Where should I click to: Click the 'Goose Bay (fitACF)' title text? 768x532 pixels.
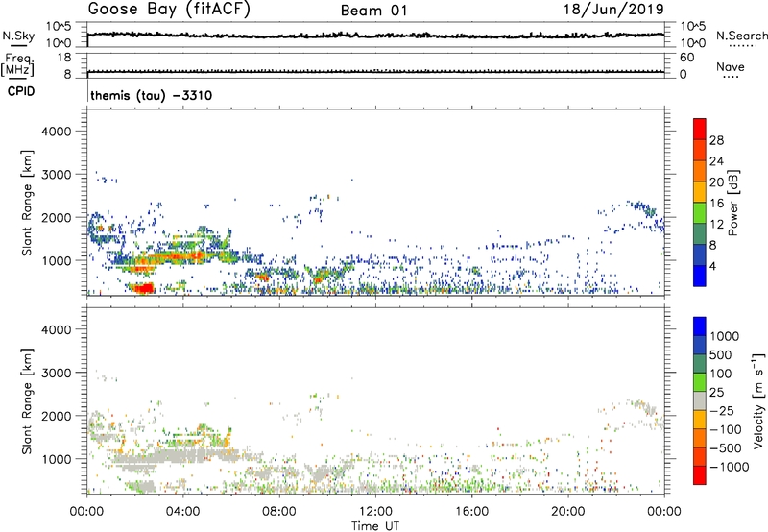pyautogui.click(x=169, y=10)
